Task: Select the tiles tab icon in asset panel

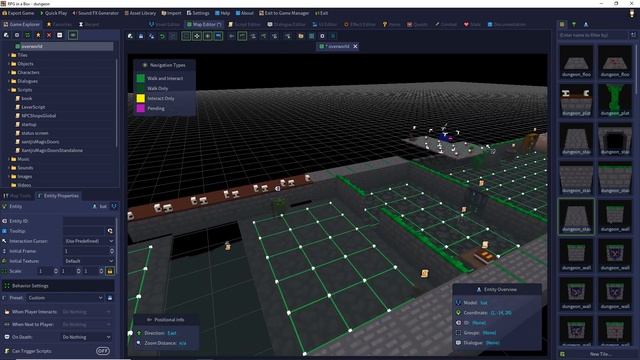Action: [x=562, y=24]
